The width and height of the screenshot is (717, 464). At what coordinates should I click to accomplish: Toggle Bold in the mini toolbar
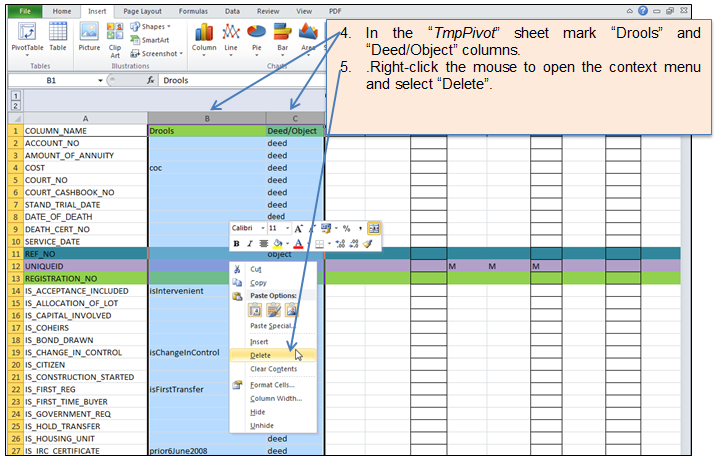coord(237,243)
